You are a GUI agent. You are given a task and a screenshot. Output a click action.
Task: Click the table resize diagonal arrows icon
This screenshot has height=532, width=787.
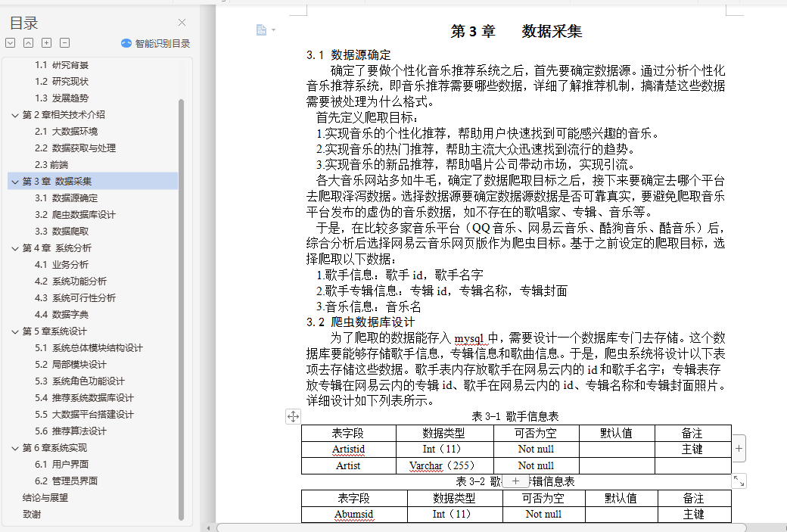coord(739,481)
